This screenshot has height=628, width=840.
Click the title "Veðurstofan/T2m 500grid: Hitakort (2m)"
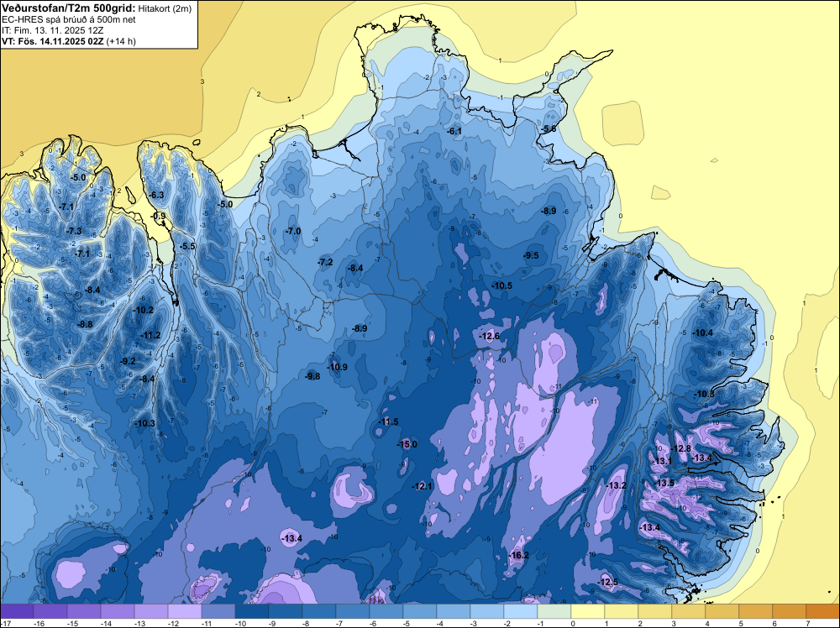click(96, 8)
